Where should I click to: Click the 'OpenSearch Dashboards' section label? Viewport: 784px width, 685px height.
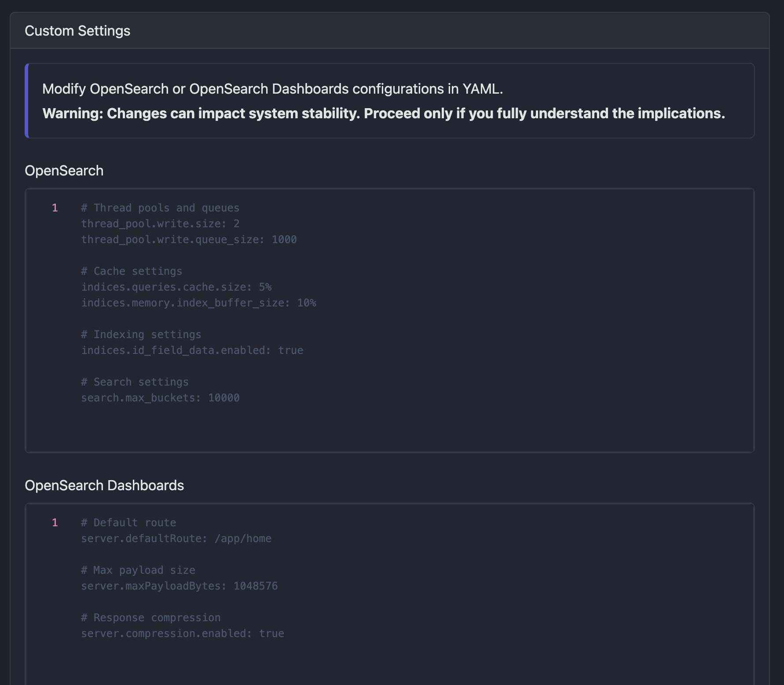pos(104,485)
